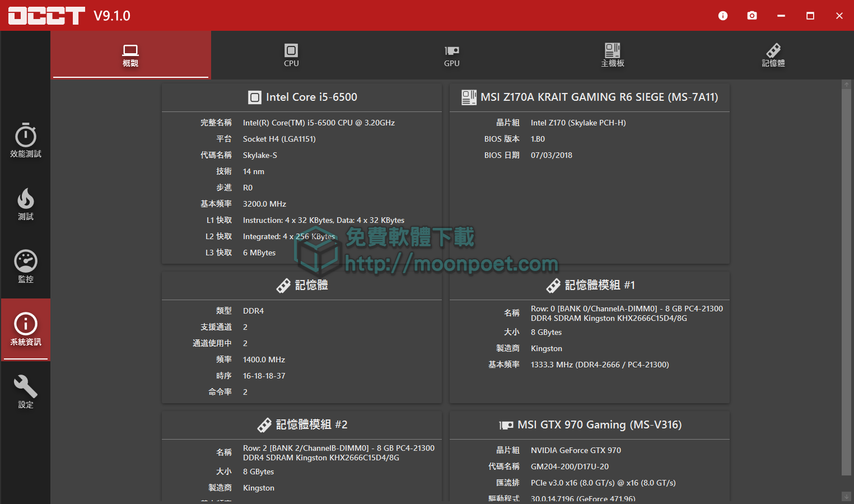
Task: Select the 概觀 overview tab
Action: [130, 54]
